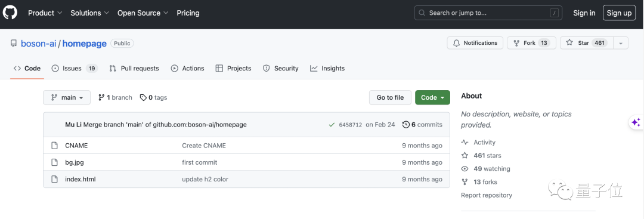Viewport: 644px width, 219px height.
Task: Click the Activity pulse icon
Action: [x=465, y=143]
